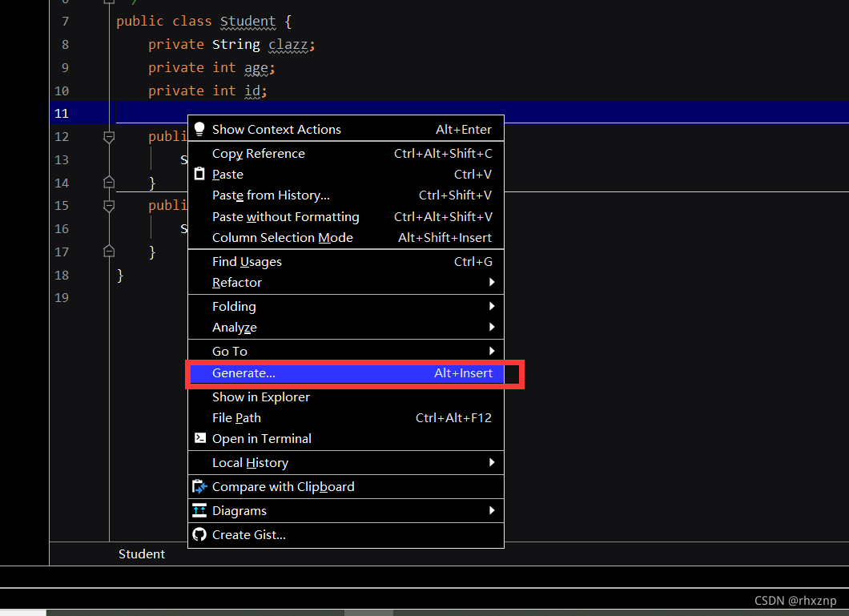The height and width of the screenshot is (616, 849).
Task: Collapse the code fold marker on line 15
Action: coord(109,206)
